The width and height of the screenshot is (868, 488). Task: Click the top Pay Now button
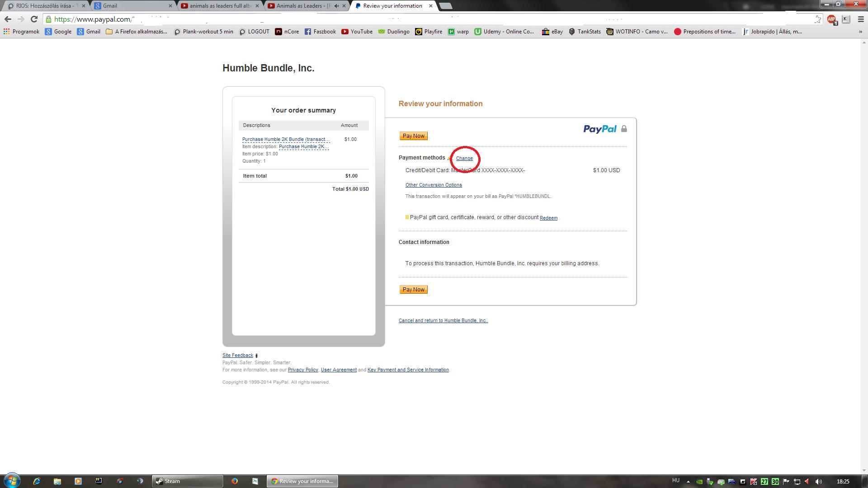point(413,136)
